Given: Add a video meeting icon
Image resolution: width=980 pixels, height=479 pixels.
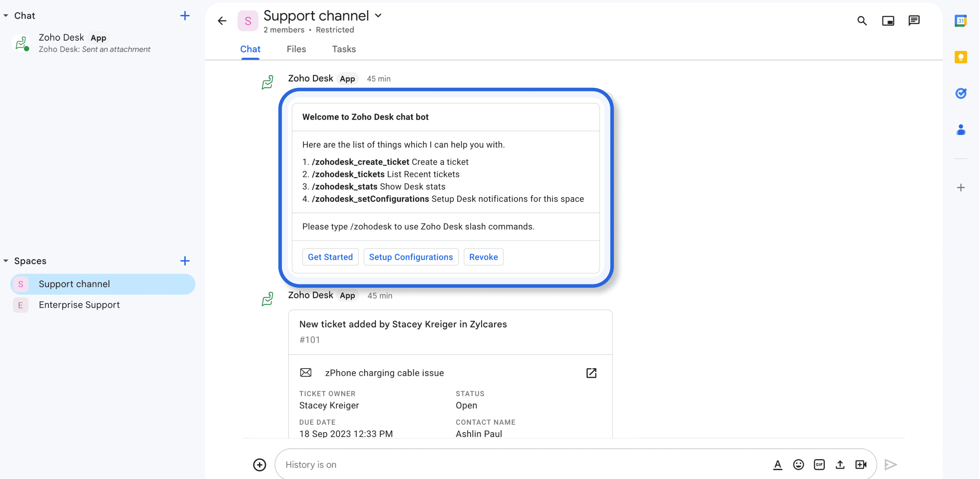Looking at the screenshot, I should pyautogui.click(x=860, y=464).
